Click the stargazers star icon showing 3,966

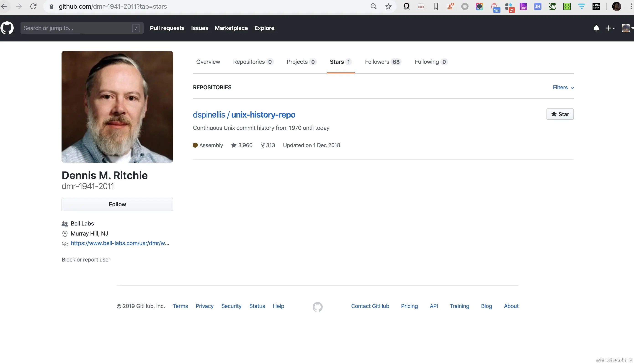pos(234,145)
